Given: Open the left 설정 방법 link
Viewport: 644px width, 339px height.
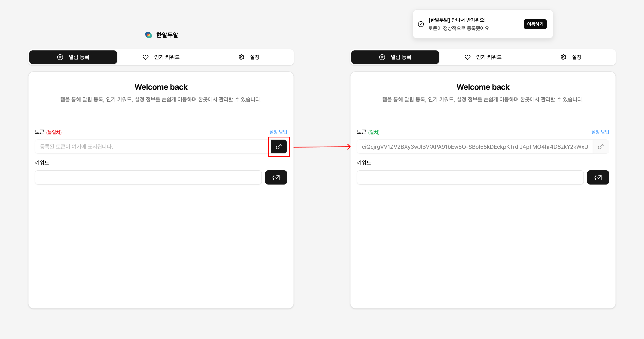Looking at the screenshot, I should tap(278, 132).
